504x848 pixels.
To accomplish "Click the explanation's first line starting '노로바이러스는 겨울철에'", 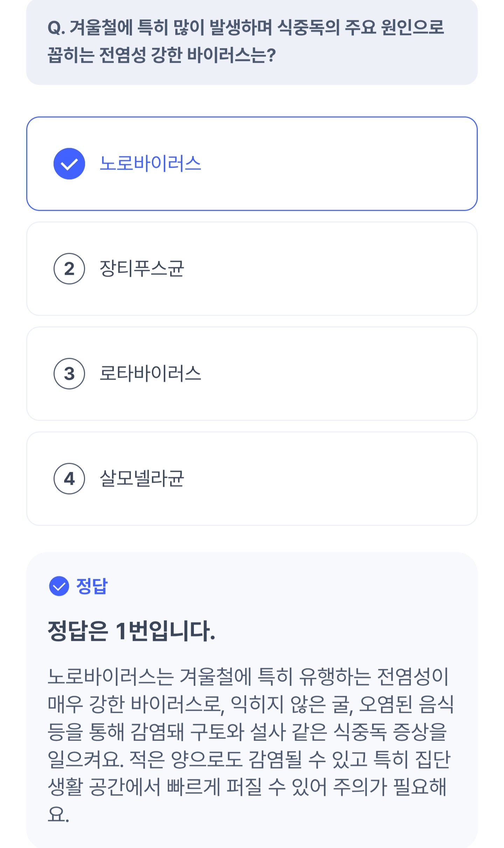I will pyautogui.click(x=248, y=676).
